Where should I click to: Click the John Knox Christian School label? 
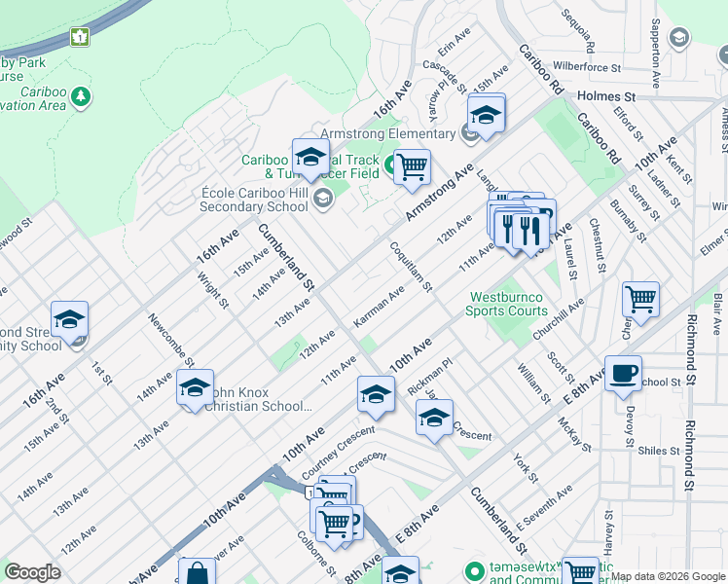pos(258,399)
